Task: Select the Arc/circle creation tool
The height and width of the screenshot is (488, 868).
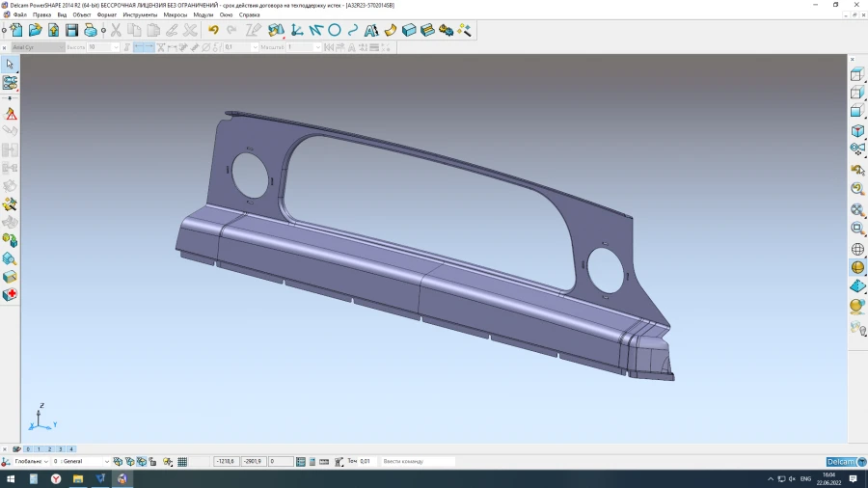Action: pyautogui.click(x=335, y=31)
